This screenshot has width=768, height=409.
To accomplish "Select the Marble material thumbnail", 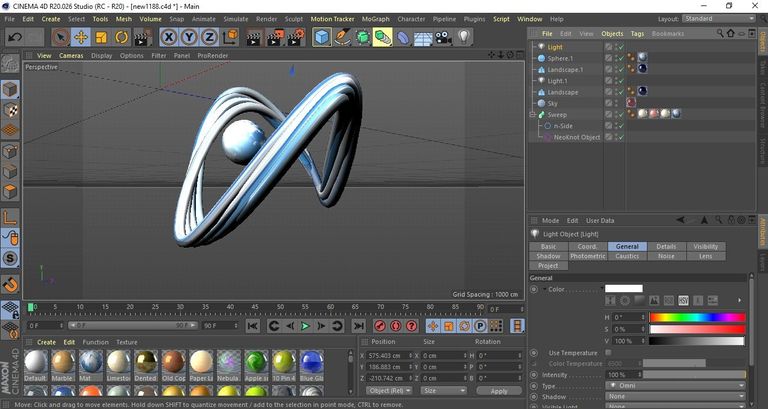I will pos(63,366).
